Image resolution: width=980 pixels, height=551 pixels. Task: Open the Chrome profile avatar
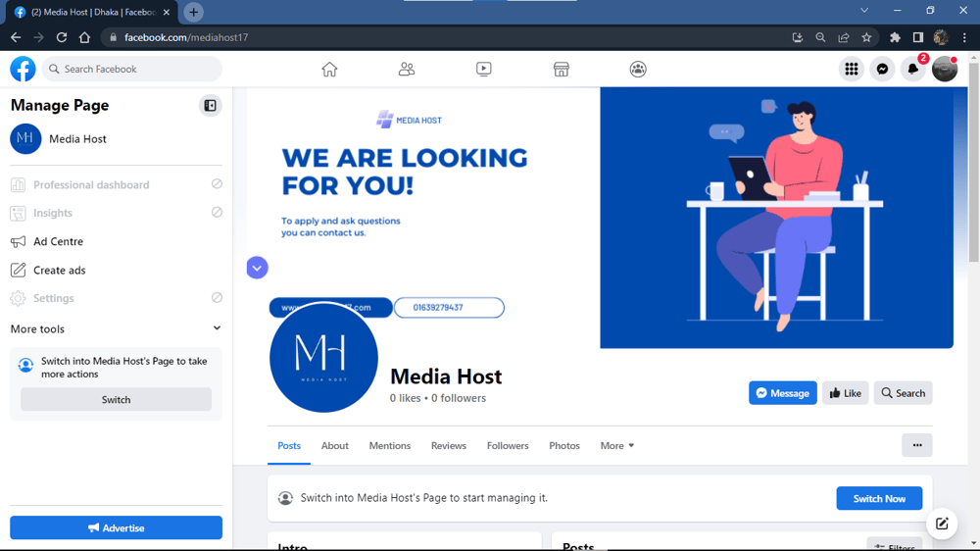[x=941, y=37]
